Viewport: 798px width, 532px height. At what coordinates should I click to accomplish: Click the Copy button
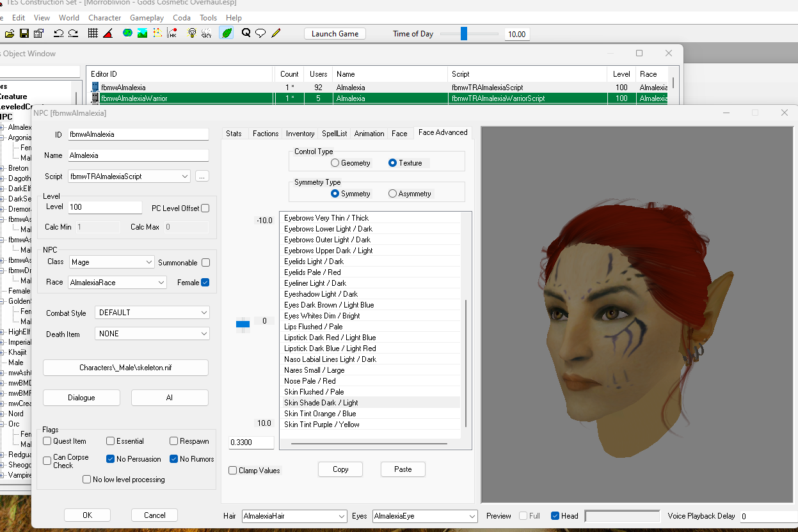[340, 469]
